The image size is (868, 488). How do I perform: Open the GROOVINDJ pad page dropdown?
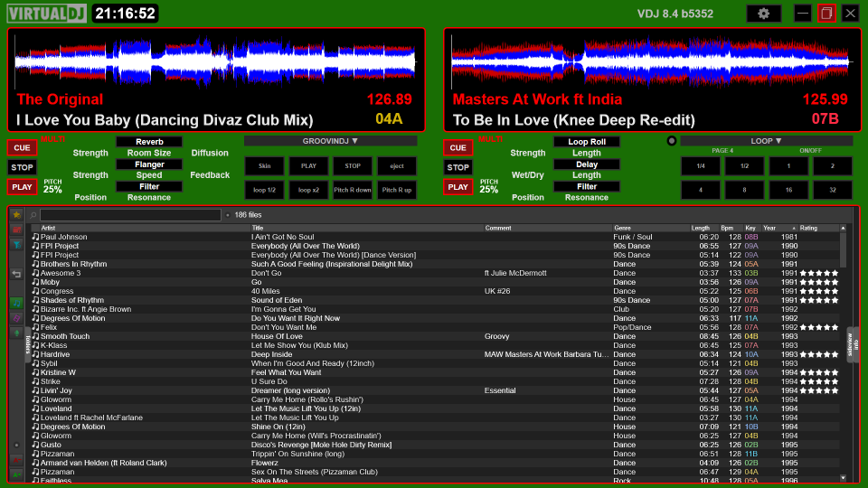(x=330, y=141)
